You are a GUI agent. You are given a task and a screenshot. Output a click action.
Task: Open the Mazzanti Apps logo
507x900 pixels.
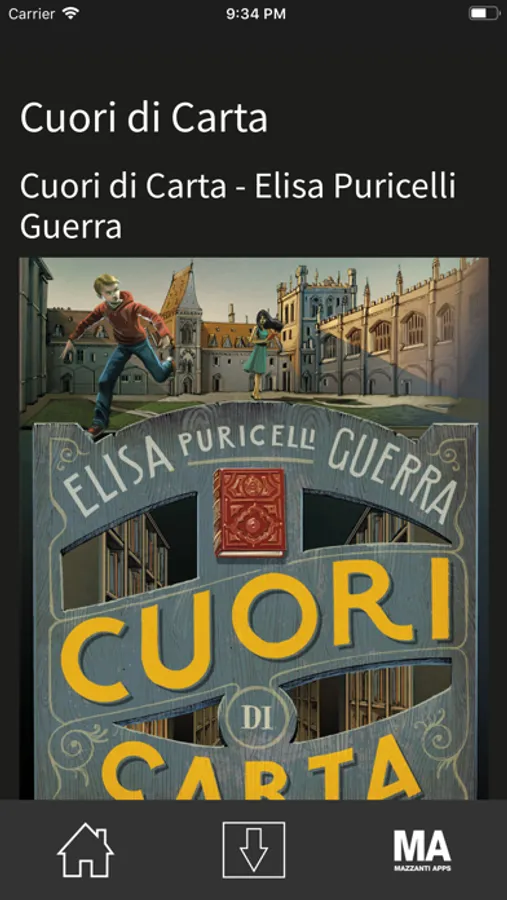coord(422,850)
